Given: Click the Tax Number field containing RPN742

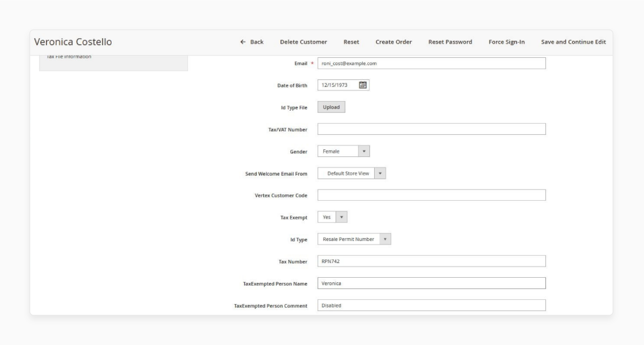Looking at the screenshot, I should tap(431, 261).
